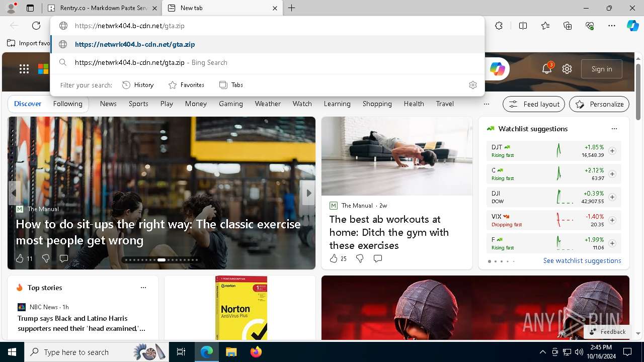
Task: Open the Shopping category
Action: (377, 104)
